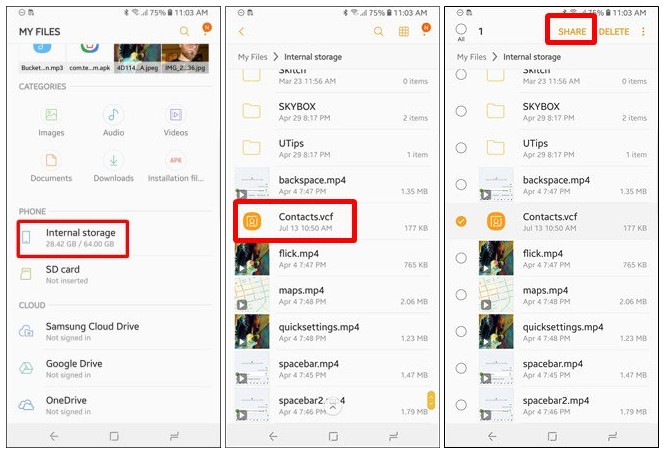Tap notification badge icon on My Files header
The width and height of the screenshot is (664, 451).
(x=207, y=29)
